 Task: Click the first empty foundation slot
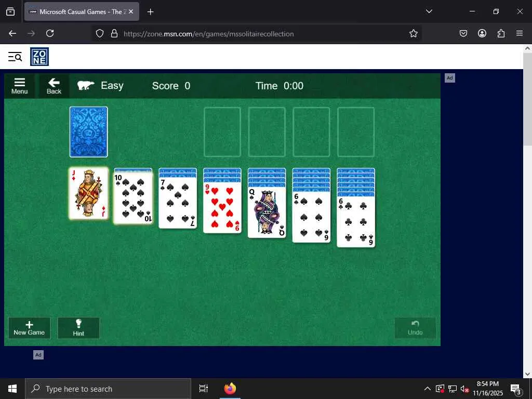pyautogui.click(x=222, y=132)
